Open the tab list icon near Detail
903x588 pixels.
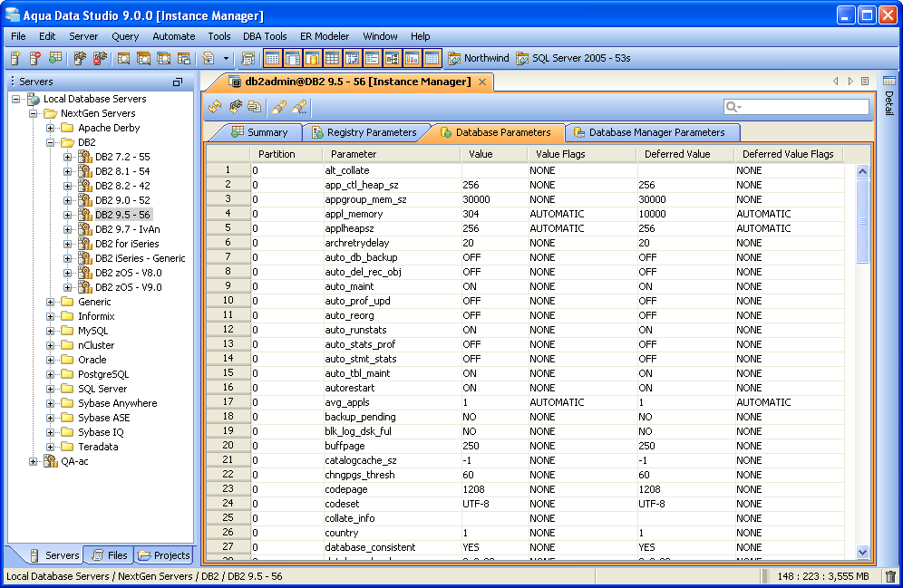click(x=865, y=82)
